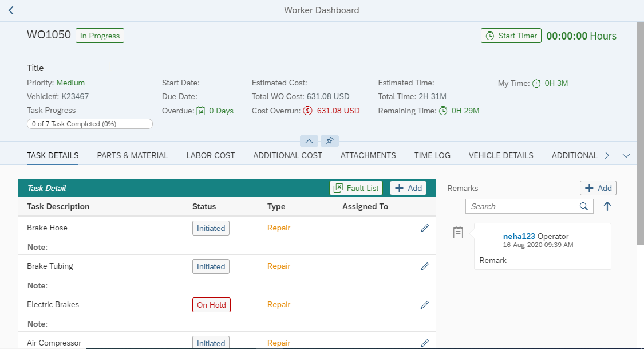Click the In Progress status badge
The image size is (644, 349).
[x=100, y=36]
